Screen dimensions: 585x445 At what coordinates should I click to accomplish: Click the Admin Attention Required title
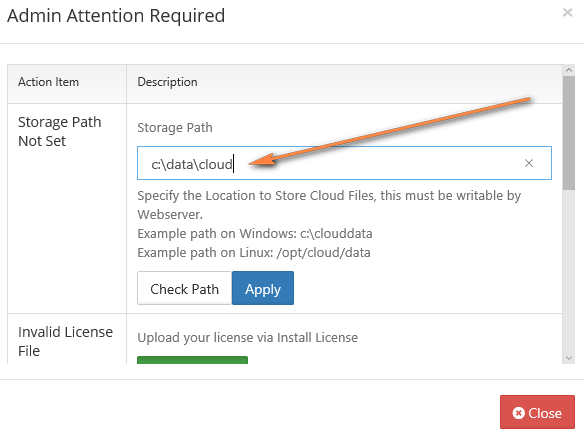click(116, 16)
